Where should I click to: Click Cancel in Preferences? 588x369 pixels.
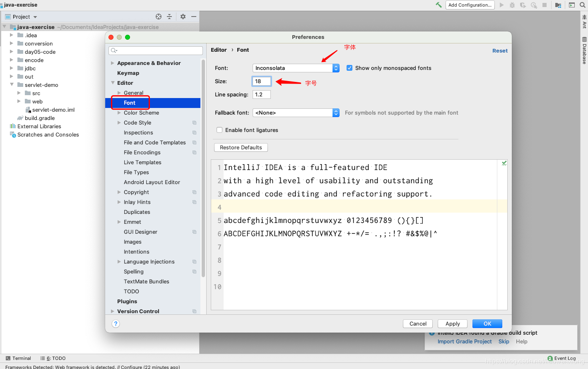[x=418, y=323]
